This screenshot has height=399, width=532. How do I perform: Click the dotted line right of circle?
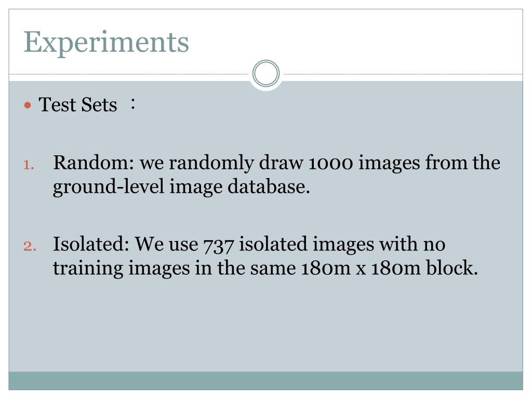[x=402, y=74]
